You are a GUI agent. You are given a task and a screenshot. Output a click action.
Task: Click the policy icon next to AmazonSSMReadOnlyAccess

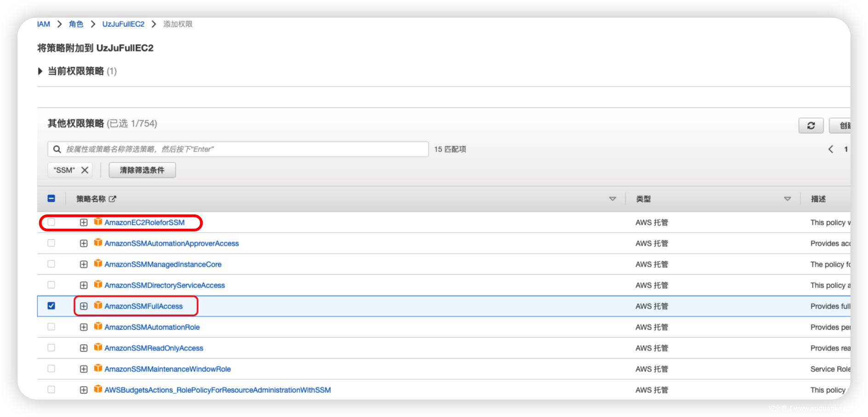click(98, 348)
